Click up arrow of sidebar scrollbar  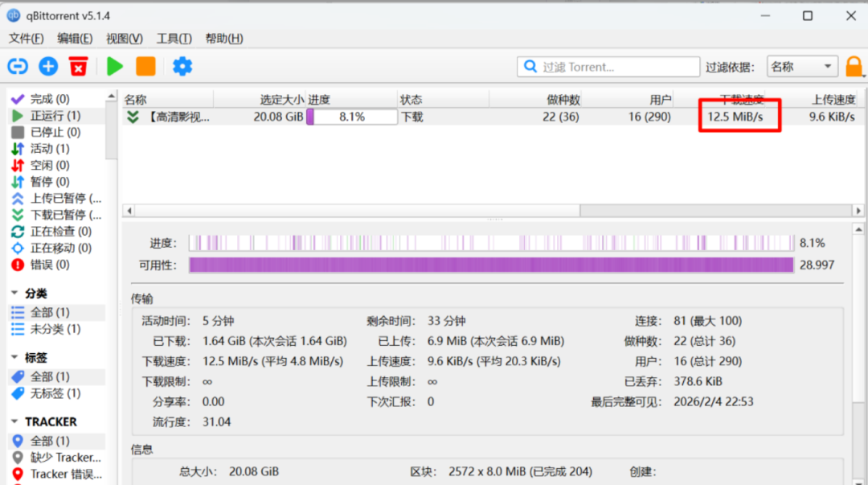[111, 96]
